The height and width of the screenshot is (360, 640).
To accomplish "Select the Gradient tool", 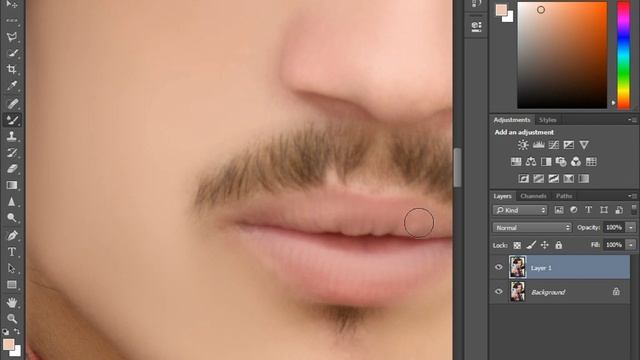I will point(12,185).
